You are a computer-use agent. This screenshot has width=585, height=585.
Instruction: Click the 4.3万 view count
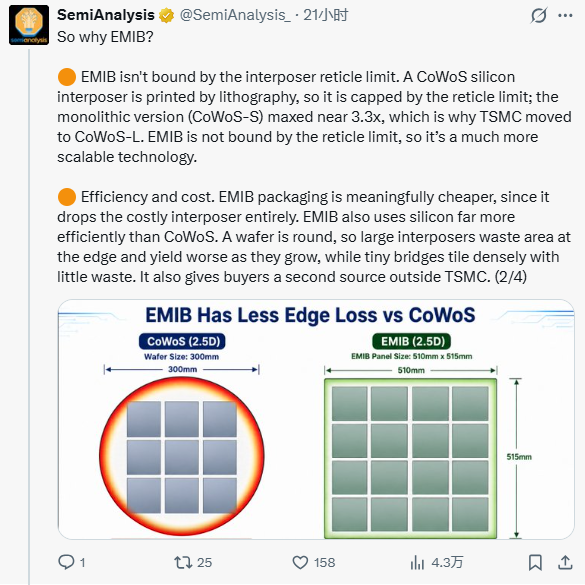447,563
